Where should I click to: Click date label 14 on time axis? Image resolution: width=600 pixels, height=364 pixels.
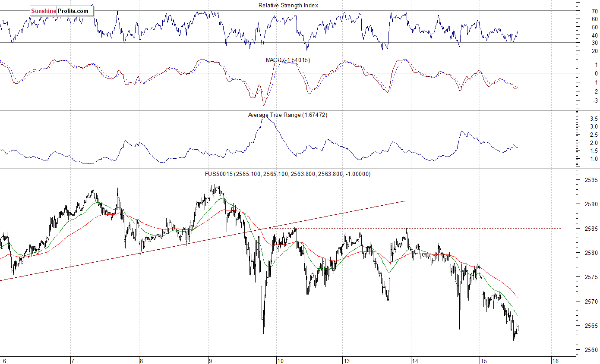coord(415,361)
